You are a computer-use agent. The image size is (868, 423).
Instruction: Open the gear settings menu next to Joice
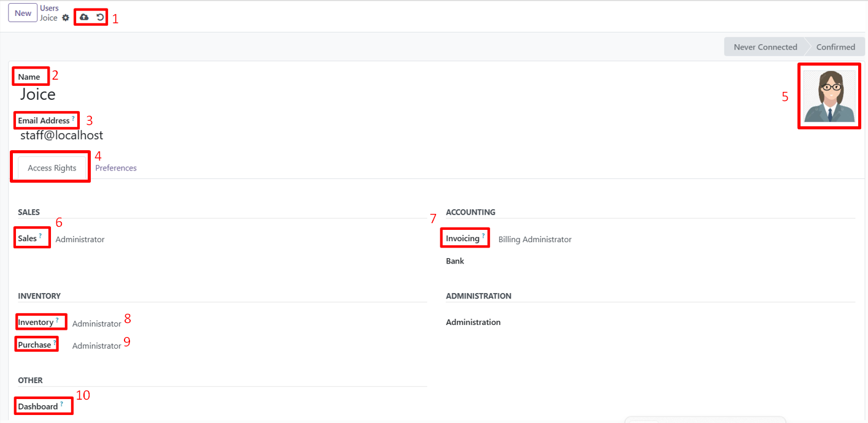pyautogui.click(x=65, y=18)
